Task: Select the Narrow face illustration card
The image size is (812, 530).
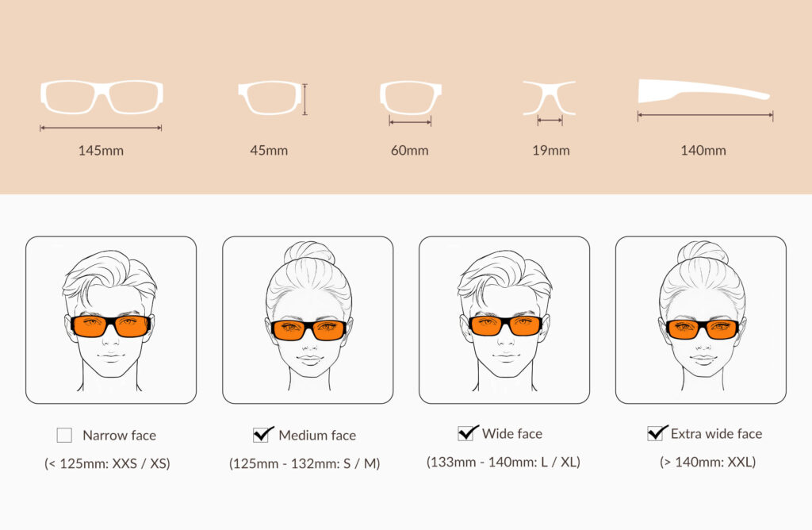Action: [111, 321]
